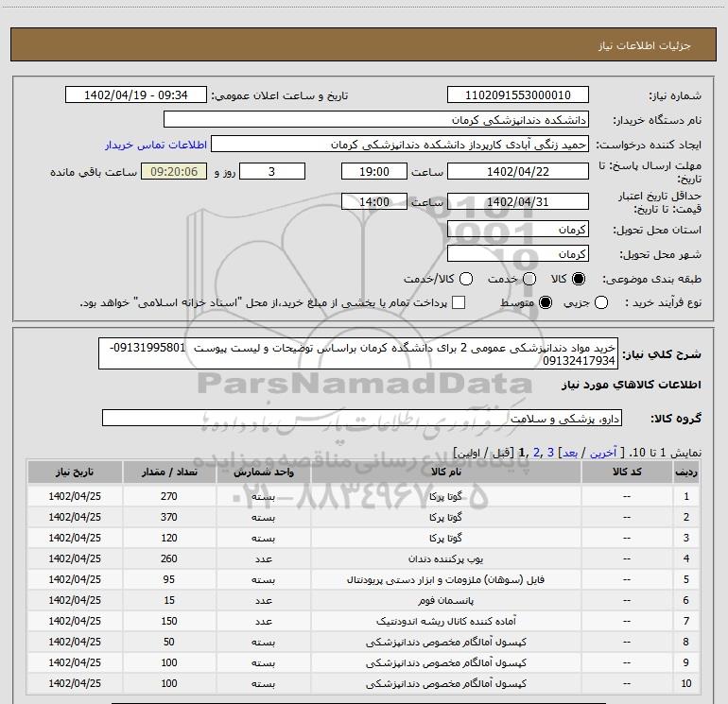Click the تاریخ نیاز column header
Screen dimensions: 728x704
(x=75, y=472)
